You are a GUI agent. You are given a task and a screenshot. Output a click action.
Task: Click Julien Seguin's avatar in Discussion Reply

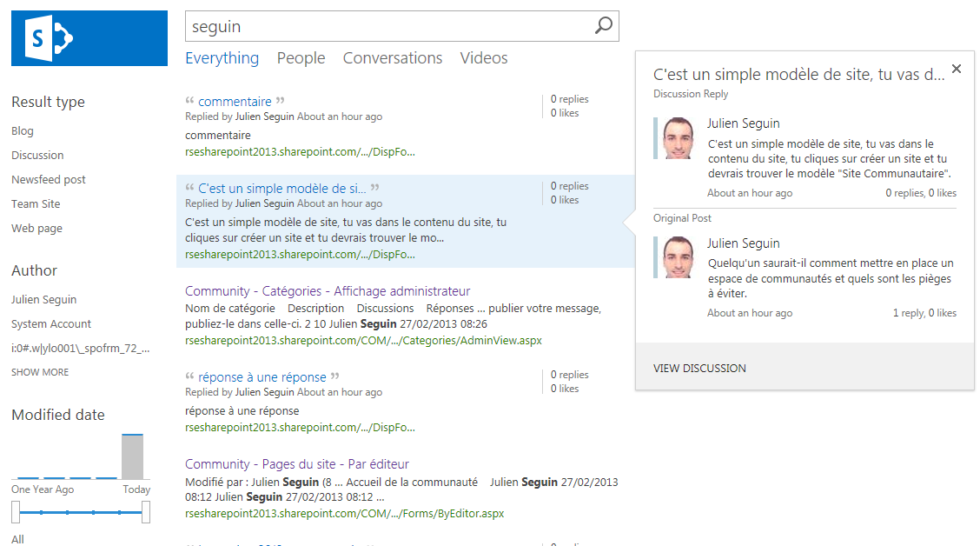[x=678, y=138]
